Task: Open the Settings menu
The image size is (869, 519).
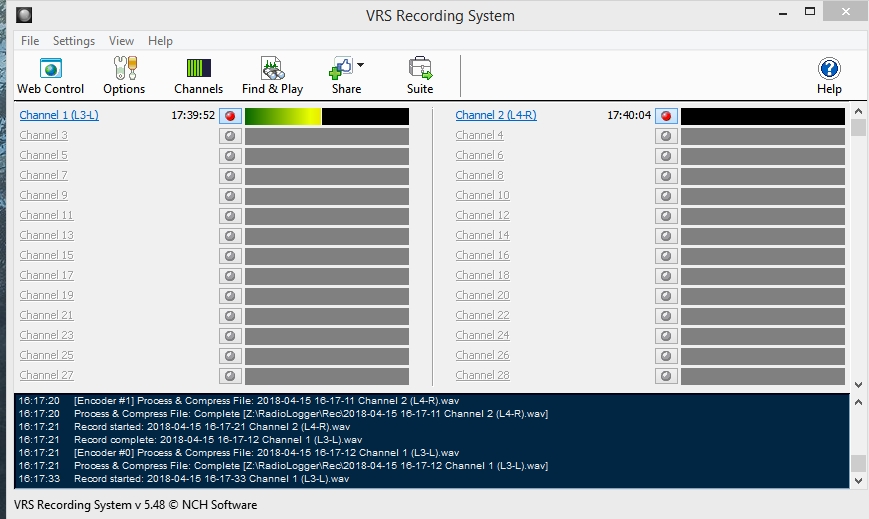Action: pyautogui.click(x=74, y=41)
